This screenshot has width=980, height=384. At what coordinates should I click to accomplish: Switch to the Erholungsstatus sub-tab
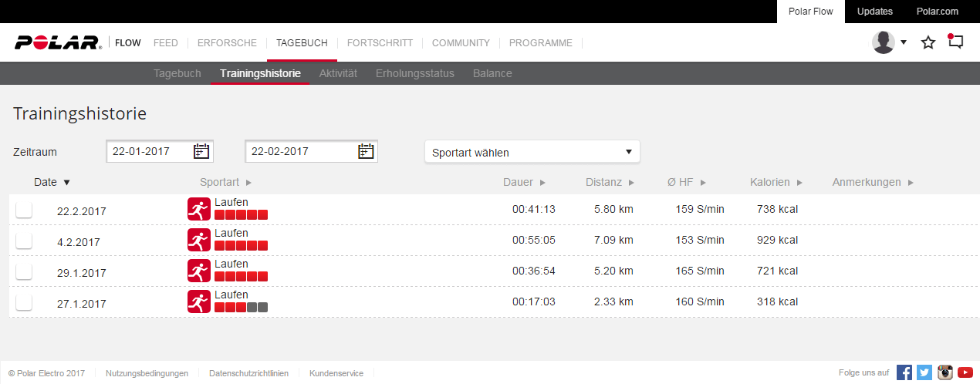pyautogui.click(x=415, y=73)
